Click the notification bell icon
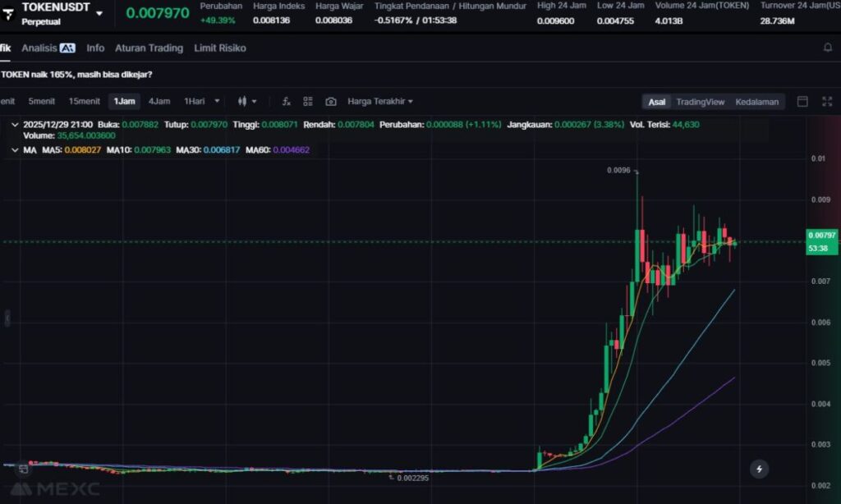 (x=827, y=48)
